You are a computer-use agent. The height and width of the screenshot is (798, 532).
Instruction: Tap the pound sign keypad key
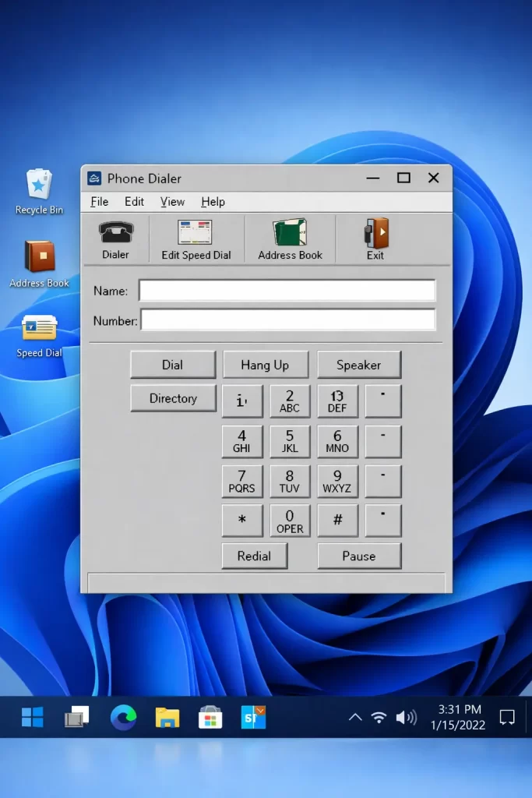point(337,521)
